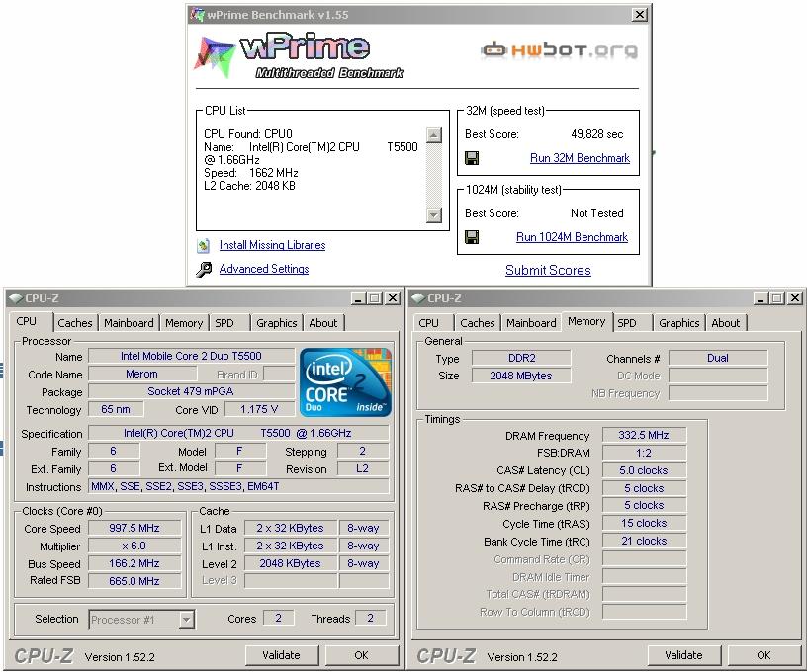Run the 32M Benchmark
This screenshot has height=672, width=807.
click(580, 158)
